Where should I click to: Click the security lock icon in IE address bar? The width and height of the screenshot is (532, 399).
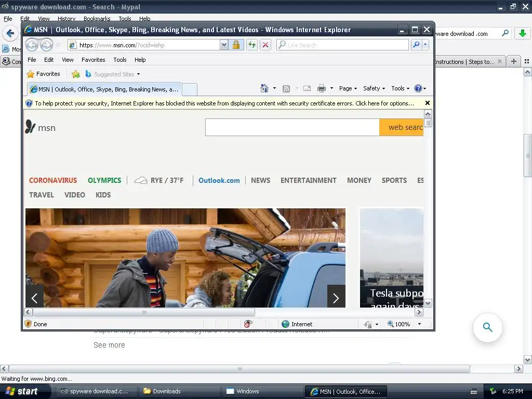point(236,45)
